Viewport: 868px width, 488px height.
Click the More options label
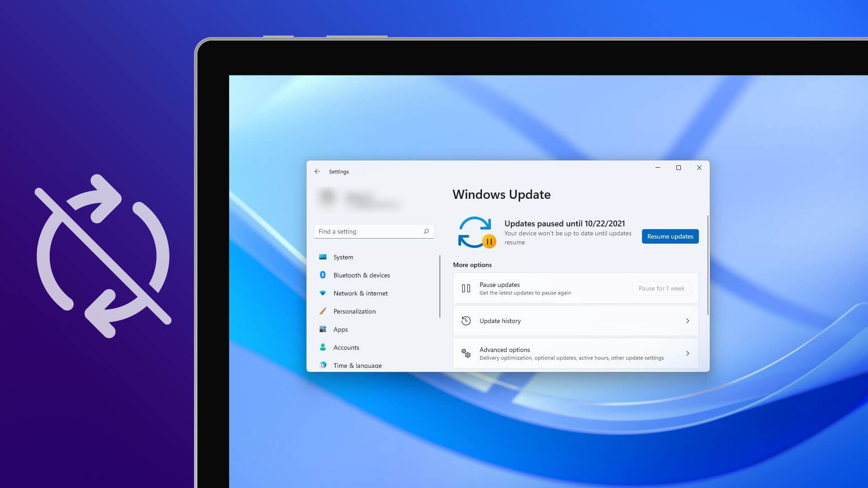pyautogui.click(x=472, y=265)
